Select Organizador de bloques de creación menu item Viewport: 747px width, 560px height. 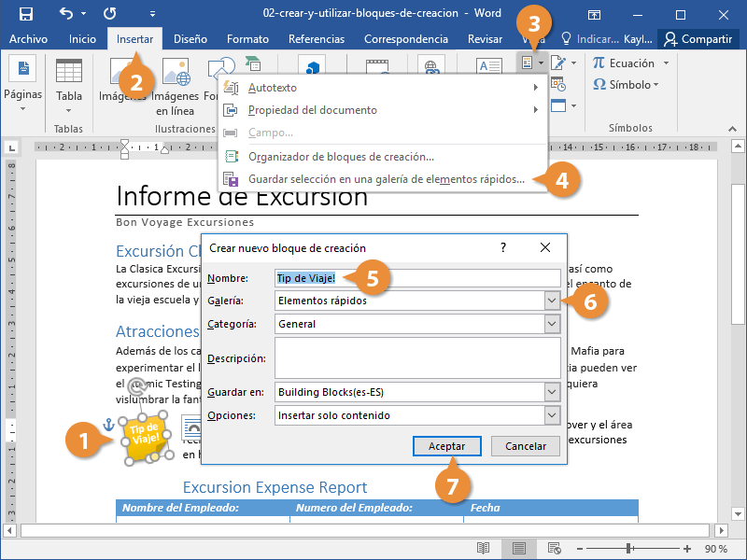(341, 157)
